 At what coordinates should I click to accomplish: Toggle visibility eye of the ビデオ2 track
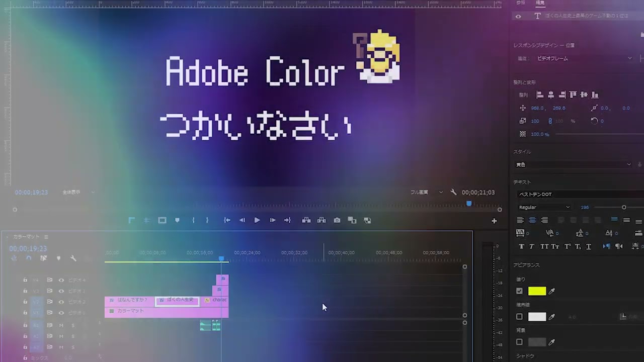tap(61, 302)
